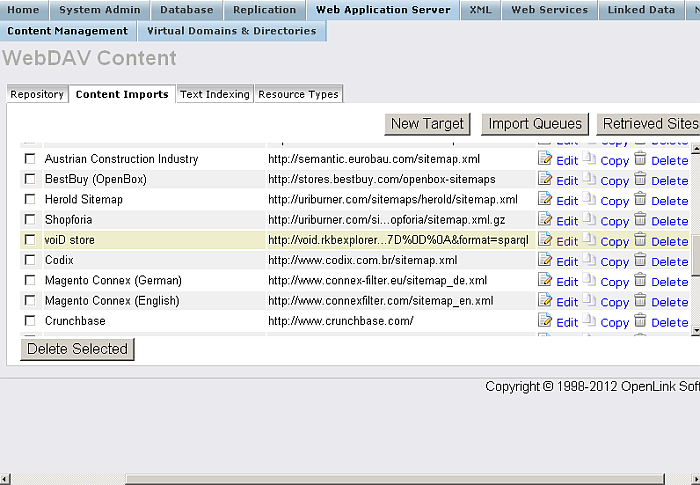Click the horizontal scrollbar thumb

click(x=395, y=479)
